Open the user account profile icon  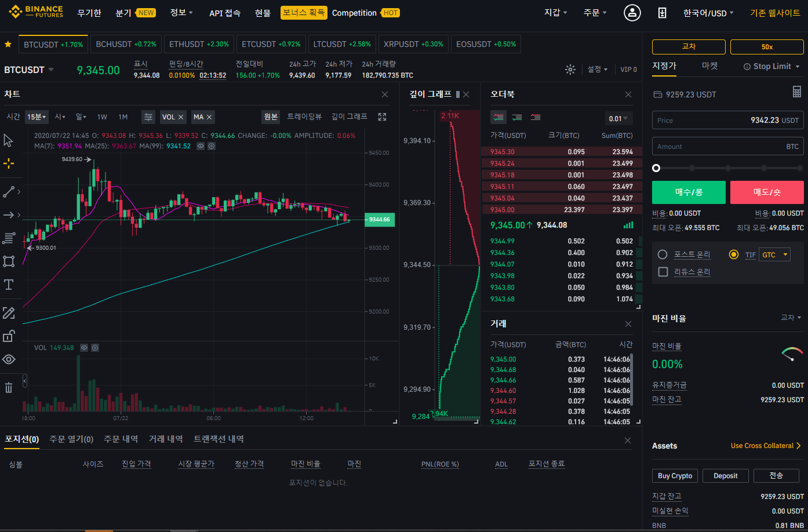point(632,13)
